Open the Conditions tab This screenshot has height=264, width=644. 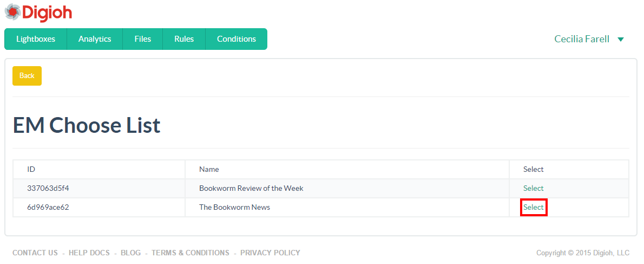(x=236, y=39)
